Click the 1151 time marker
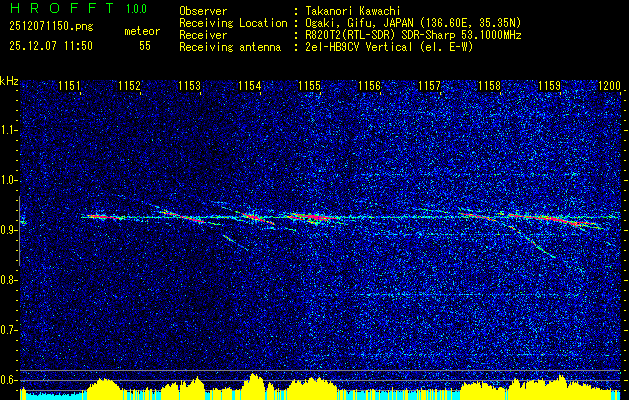Screen dimensions: 629x400 (x=69, y=86)
